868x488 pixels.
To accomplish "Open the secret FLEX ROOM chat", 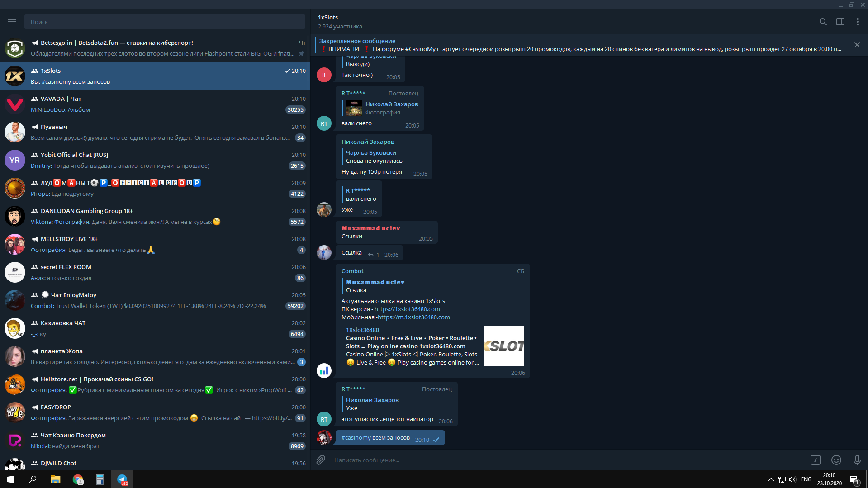I will pyautogui.click(x=155, y=272).
